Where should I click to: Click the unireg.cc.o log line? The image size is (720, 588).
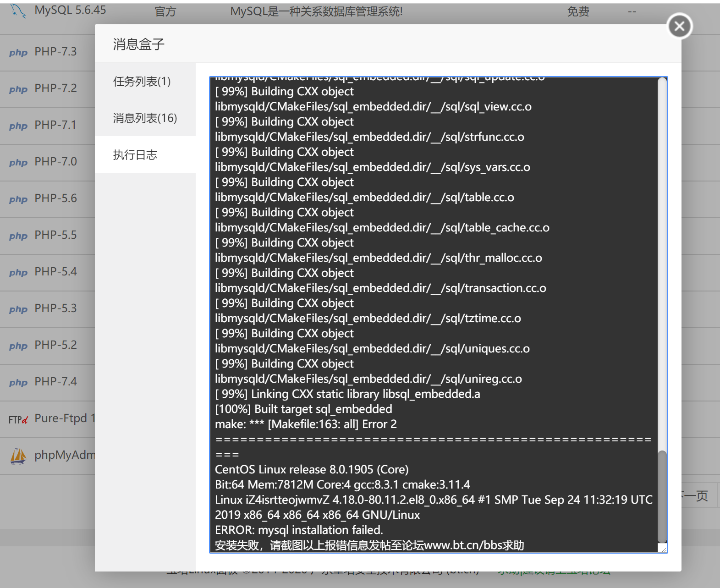pos(368,379)
